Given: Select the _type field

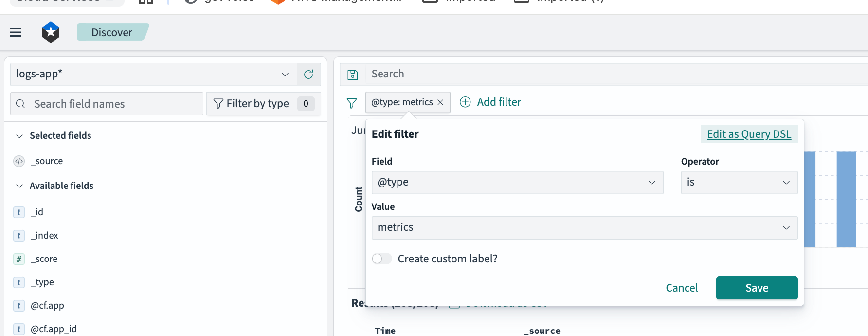Looking at the screenshot, I should point(42,282).
